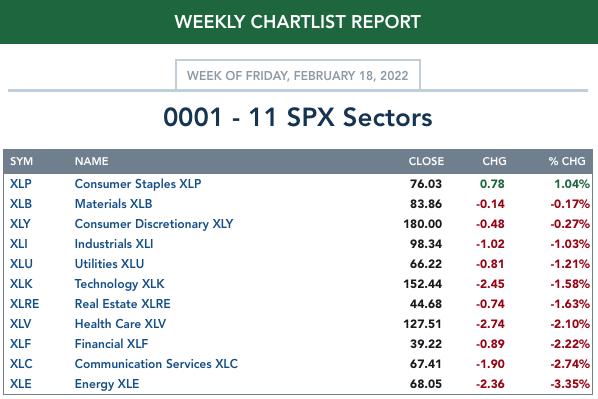Click the Week of Friday date box

298,75
